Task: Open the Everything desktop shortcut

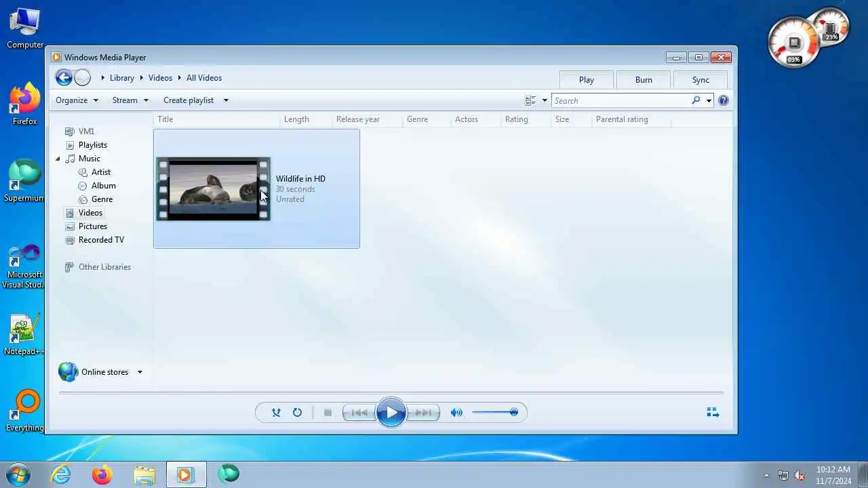Action: [x=24, y=411]
